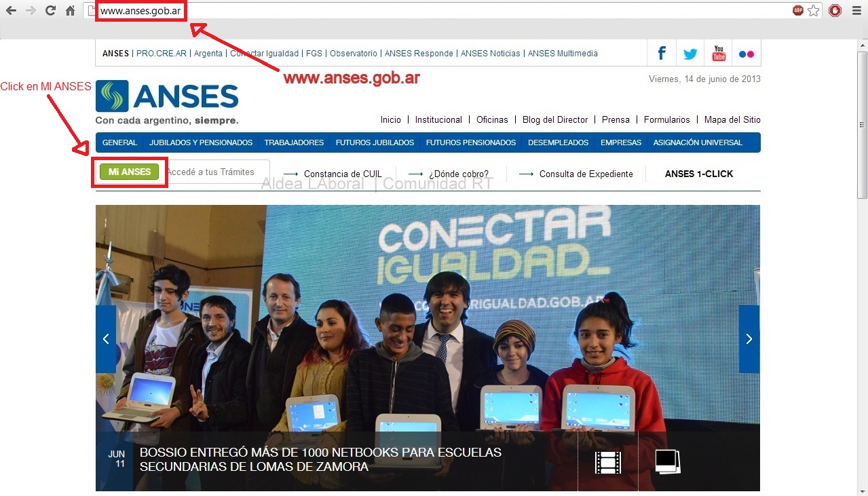Image resolution: width=868 pixels, height=496 pixels.
Task: Click the scrollbar up arrow
Action: tap(862, 45)
